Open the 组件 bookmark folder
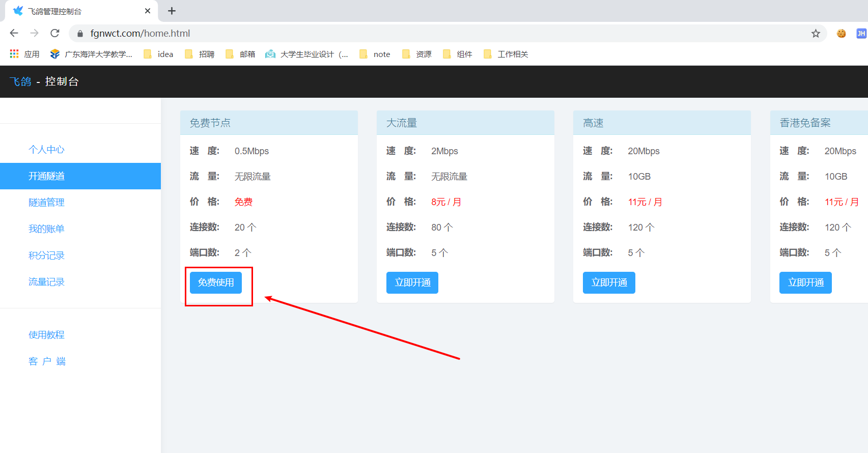The image size is (868, 453). pyautogui.click(x=458, y=54)
